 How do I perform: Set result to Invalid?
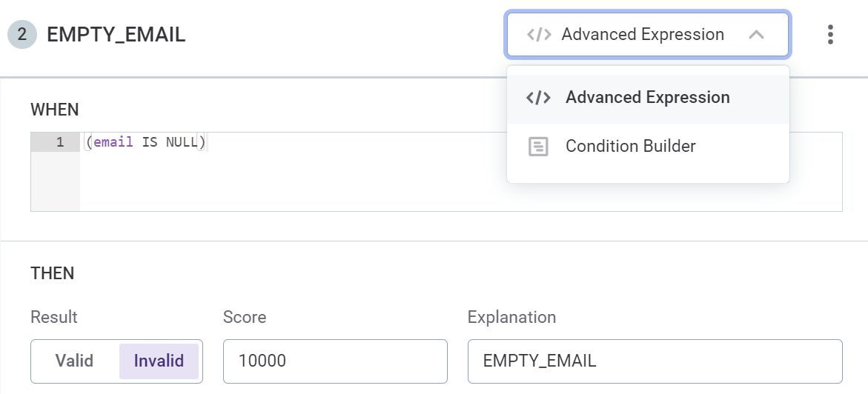pos(159,361)
